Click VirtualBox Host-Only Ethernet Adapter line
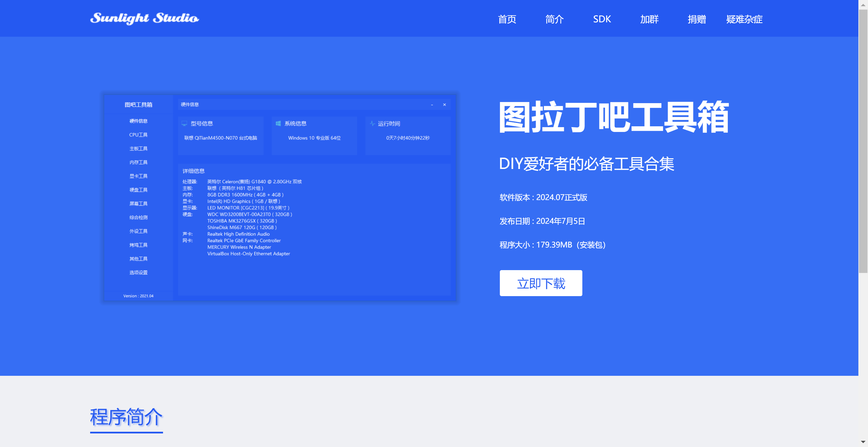 [248, 254]
